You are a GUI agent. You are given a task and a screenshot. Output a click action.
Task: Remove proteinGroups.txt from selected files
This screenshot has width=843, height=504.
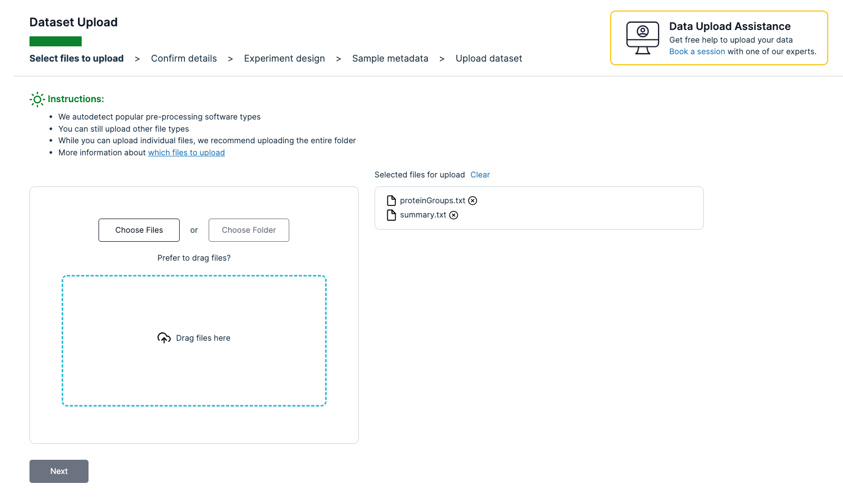pyautogui.click(x=473, y=201)
